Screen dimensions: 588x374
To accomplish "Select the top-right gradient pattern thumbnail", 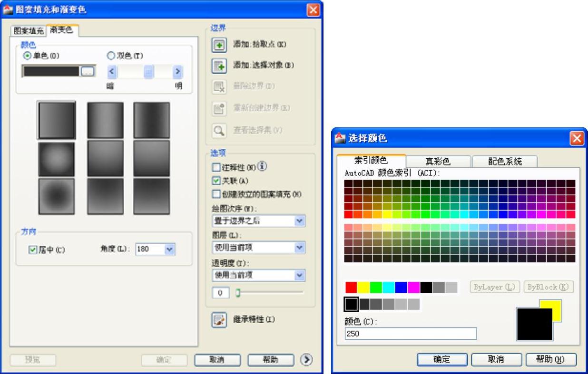I will pos(152,121).
